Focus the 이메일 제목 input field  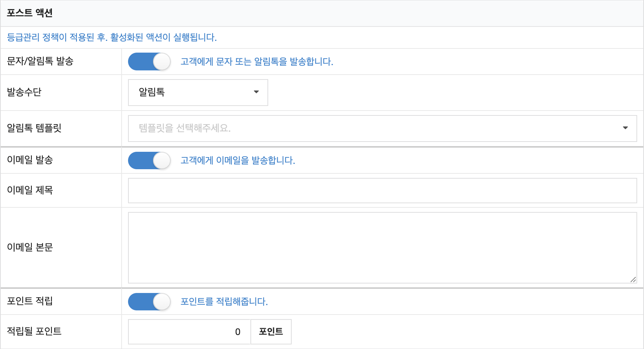[382, 191]
